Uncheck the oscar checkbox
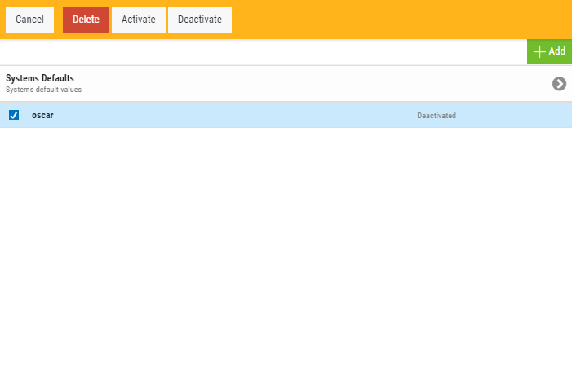This screenshot has width=572, height=392. point(14,115)
